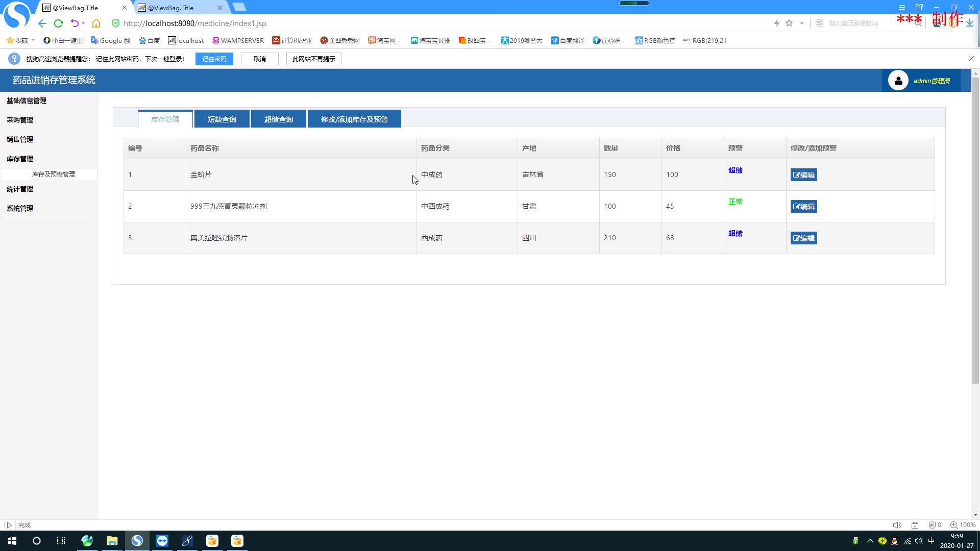Open Task View on taskbar
Screen dimensions: 980x551
tap(61, 541)
